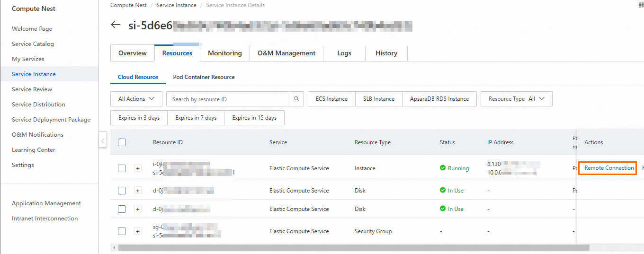Open Intranet Interconnection in sidebar
The width and height of the screenshot is (644, 254).
pos(45,218)
